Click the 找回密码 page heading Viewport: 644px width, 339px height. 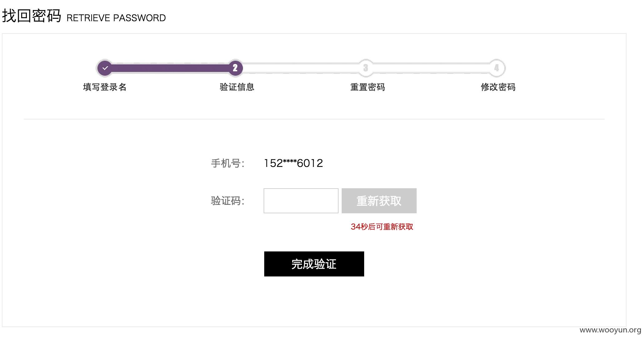(x=32, y=16)
